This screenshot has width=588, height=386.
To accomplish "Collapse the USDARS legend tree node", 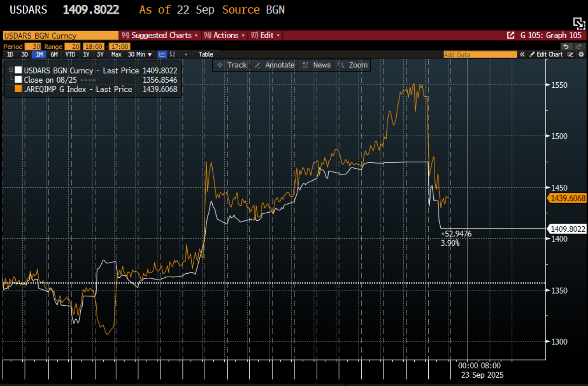I will coord(11,70).
